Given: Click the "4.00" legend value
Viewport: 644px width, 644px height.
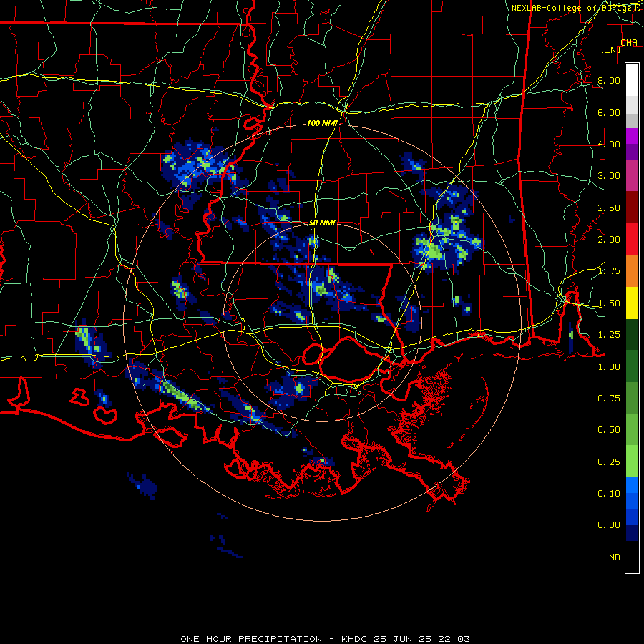Looking at the screenshot, I should (609, 144).
